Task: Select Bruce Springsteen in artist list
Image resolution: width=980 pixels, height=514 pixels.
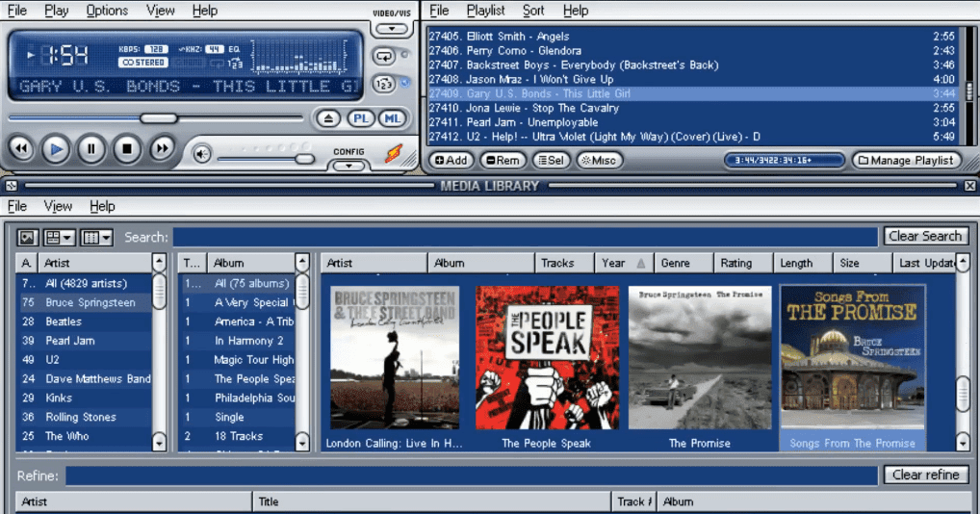Action: pos(85,302)
